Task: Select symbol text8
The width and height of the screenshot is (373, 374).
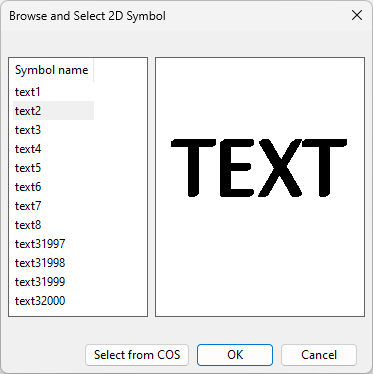Action: [x=53, y=225]
